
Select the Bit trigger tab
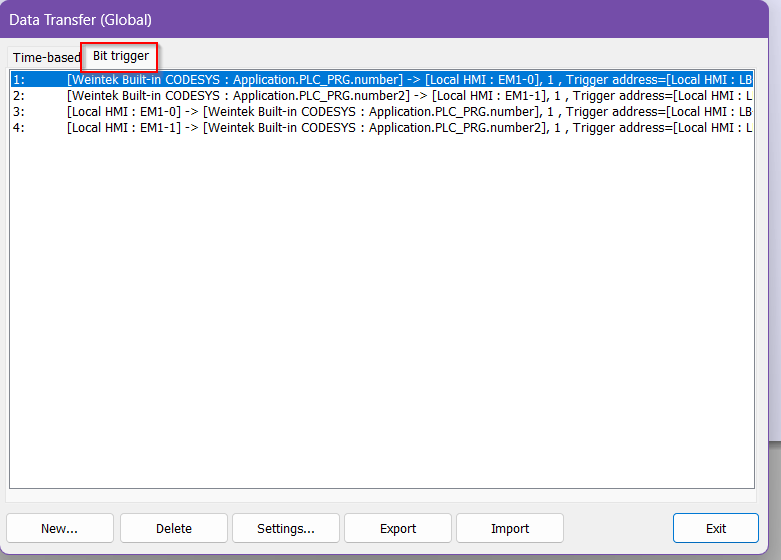click(x=120, y=56)
